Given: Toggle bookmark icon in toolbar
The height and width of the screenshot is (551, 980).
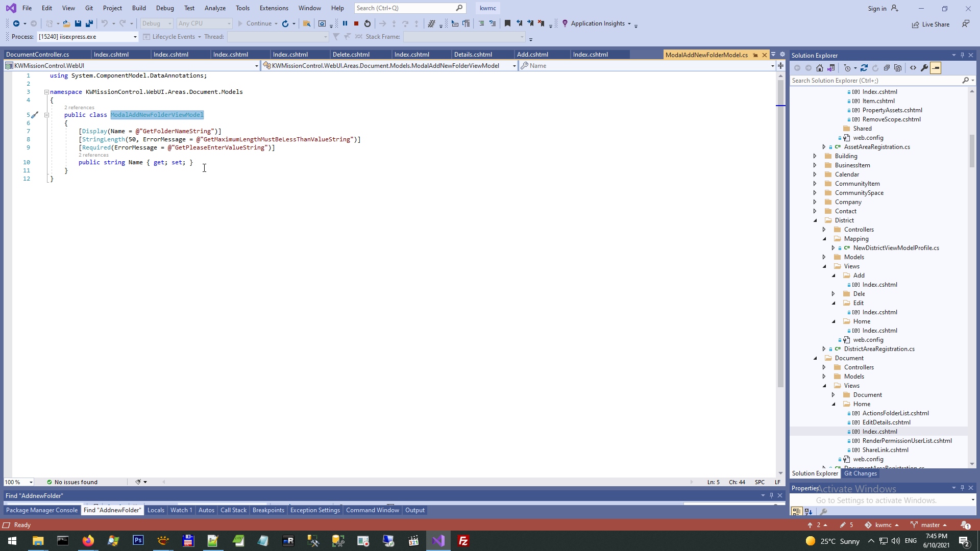Looking at the screenshot, I should point(507,23).
